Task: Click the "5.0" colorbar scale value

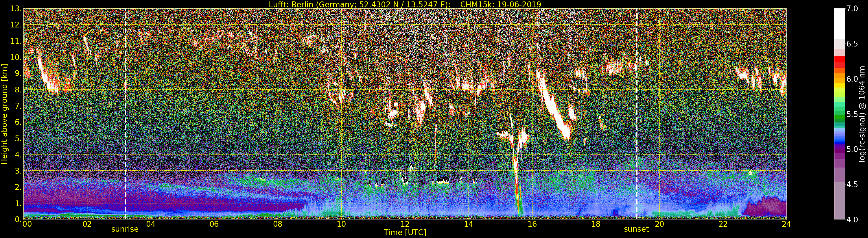Action: (x=852, y=149)
